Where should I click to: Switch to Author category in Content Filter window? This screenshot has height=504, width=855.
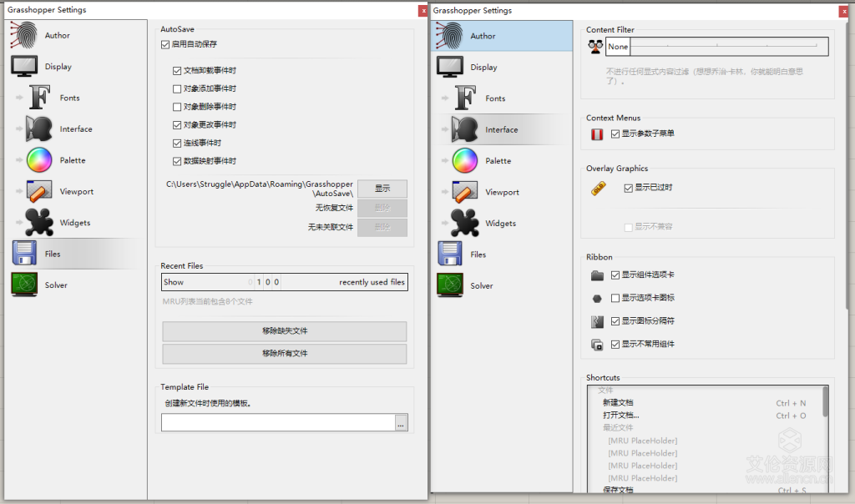(x=502, y=36)
